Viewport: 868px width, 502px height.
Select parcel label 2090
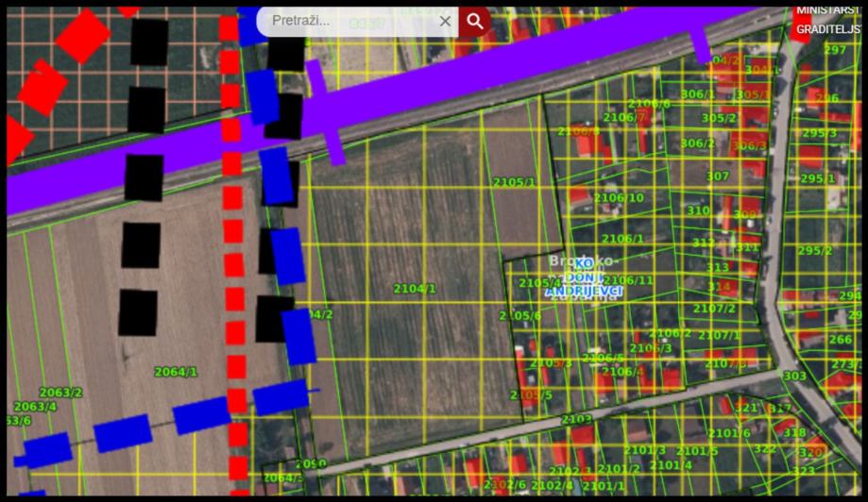point(311,464)
